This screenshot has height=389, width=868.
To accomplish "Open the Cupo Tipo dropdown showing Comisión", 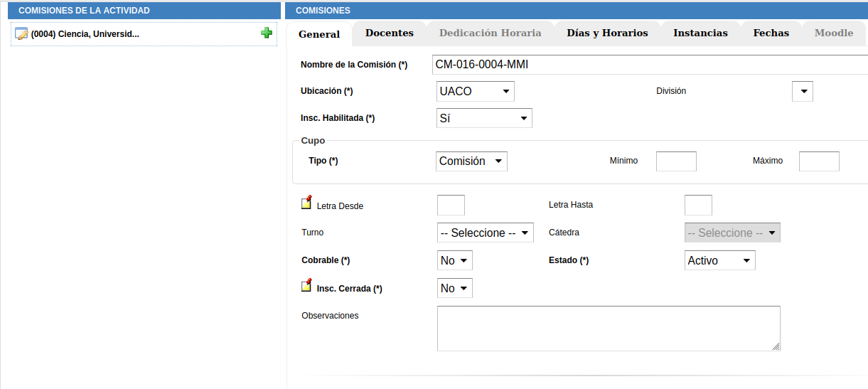I will (x=471, y=161).
